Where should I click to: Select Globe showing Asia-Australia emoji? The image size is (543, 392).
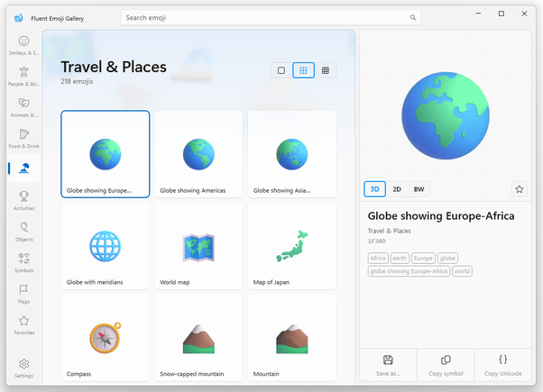[x=292, y=154]
